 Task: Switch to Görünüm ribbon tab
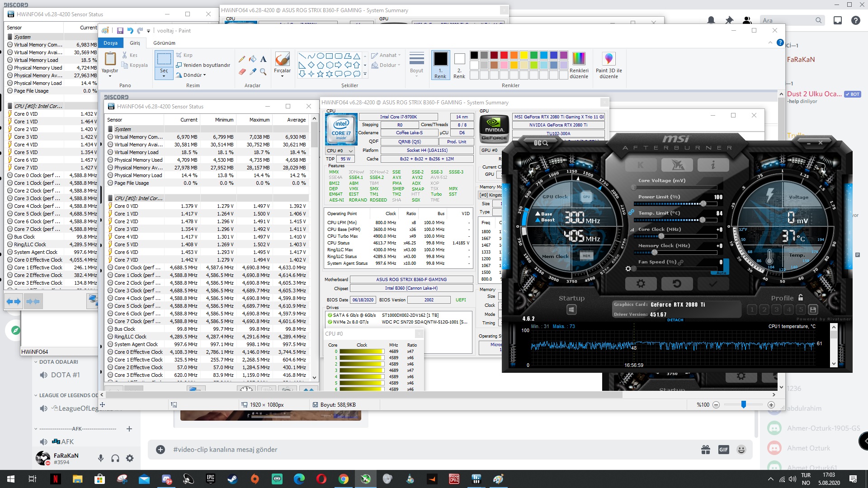click(x=164, y=43)
